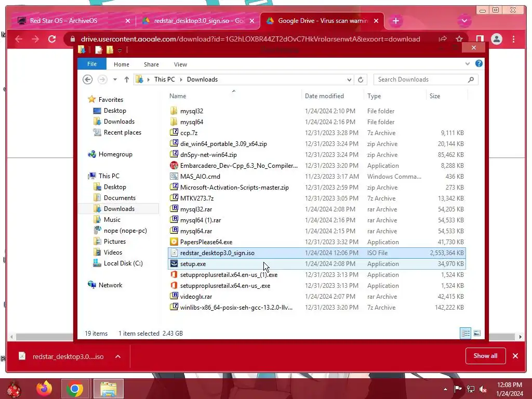532x399 pixels.
Task: Select Embarcadero Dev-Cpp installer icon
Action: [174, 166]
